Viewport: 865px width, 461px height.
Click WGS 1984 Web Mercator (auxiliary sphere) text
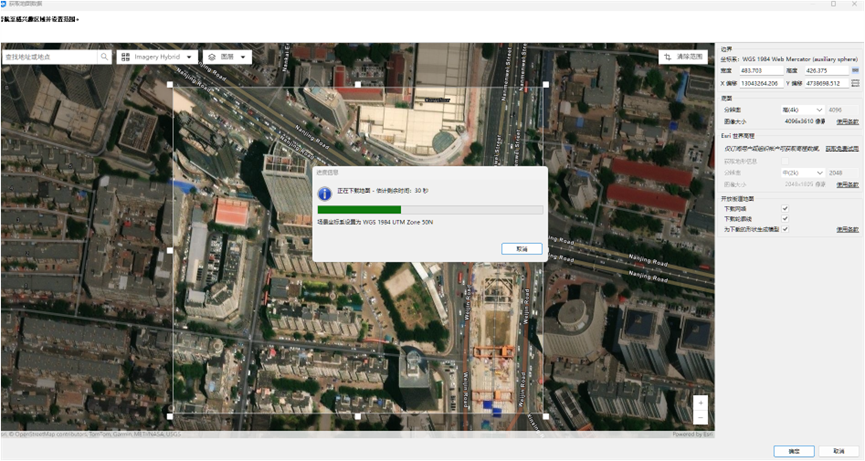[x=800, y=59]
